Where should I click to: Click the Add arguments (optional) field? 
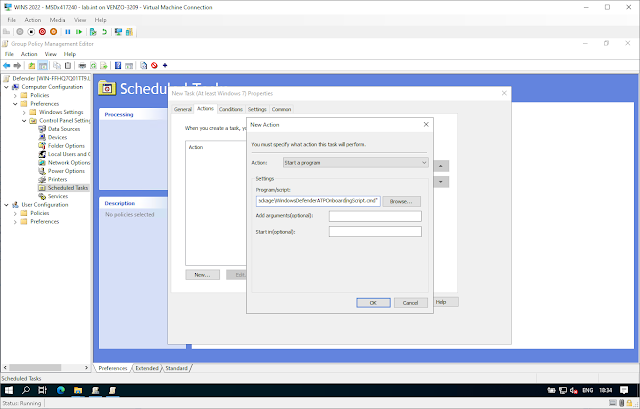[x=375, y=216]
